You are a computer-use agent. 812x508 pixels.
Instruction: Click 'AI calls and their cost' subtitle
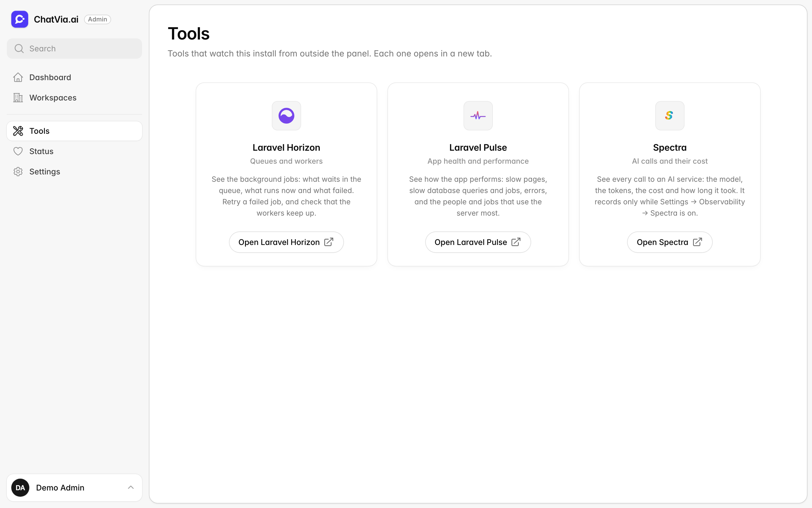point(669,161)
